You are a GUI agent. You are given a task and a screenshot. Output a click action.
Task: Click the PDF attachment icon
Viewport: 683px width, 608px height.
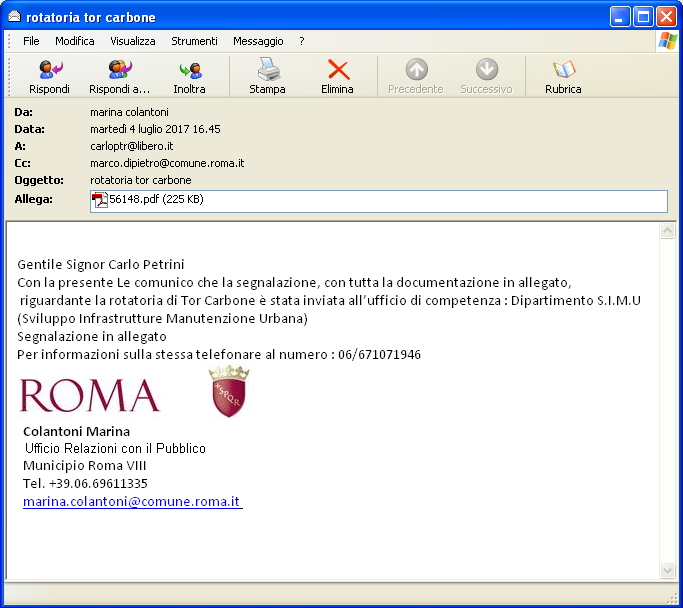pyautogui.click(x=100, y=200)
